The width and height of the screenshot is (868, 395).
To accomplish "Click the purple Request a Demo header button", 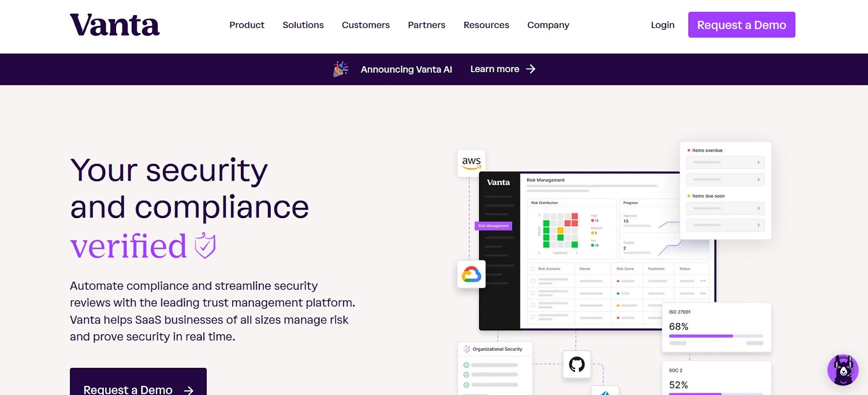I will (x=742, y=25).
